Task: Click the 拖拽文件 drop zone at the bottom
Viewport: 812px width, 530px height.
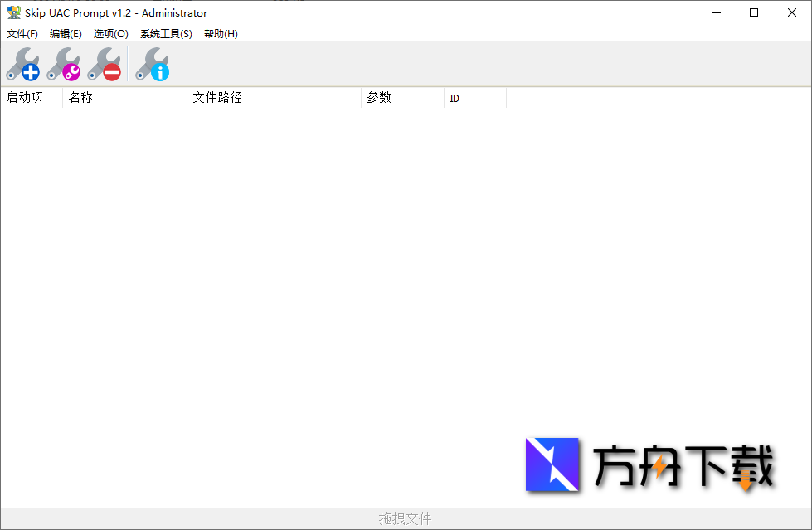Action: [x=406, y=518]
